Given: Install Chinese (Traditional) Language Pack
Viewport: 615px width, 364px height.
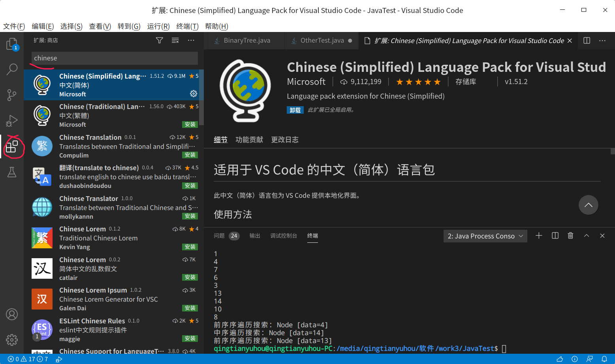Looking at the screenshot, I should click(x=190, y=124).
